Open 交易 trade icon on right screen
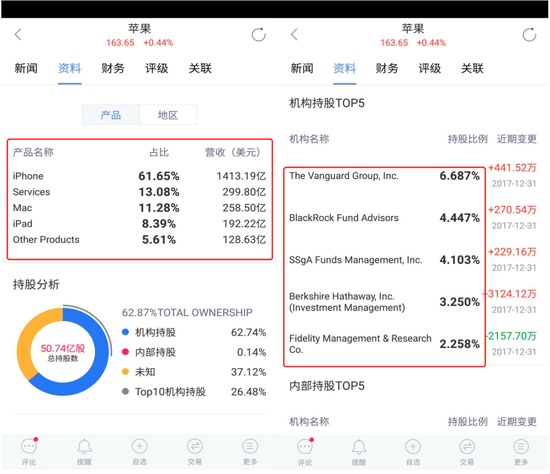Screen dimensions: 550x474 467,452
